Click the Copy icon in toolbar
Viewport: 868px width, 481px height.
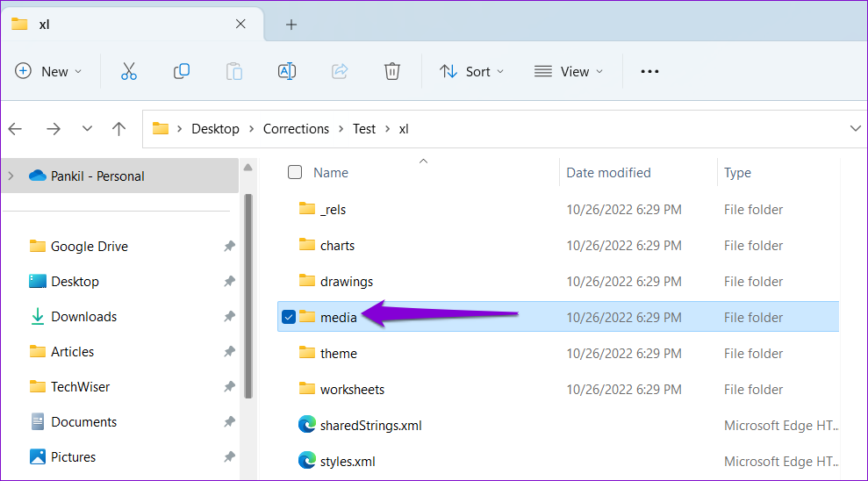(182, 71)
